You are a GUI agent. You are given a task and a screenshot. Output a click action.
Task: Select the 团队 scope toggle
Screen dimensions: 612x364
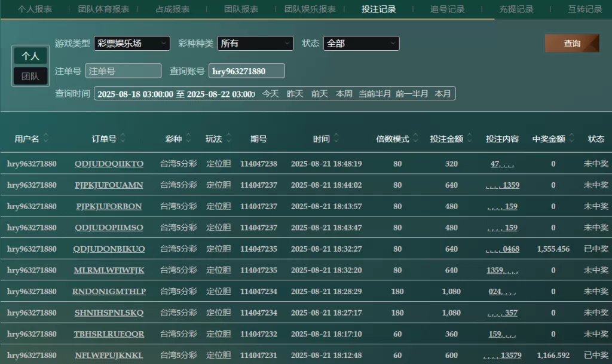pyautogui.click(x=30, y=76)
